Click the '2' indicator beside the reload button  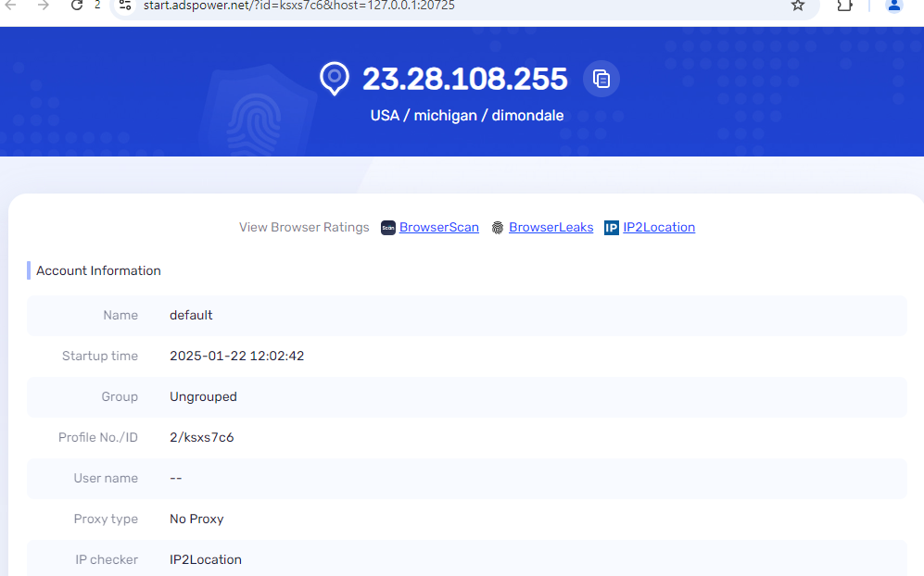coord(96,5)
